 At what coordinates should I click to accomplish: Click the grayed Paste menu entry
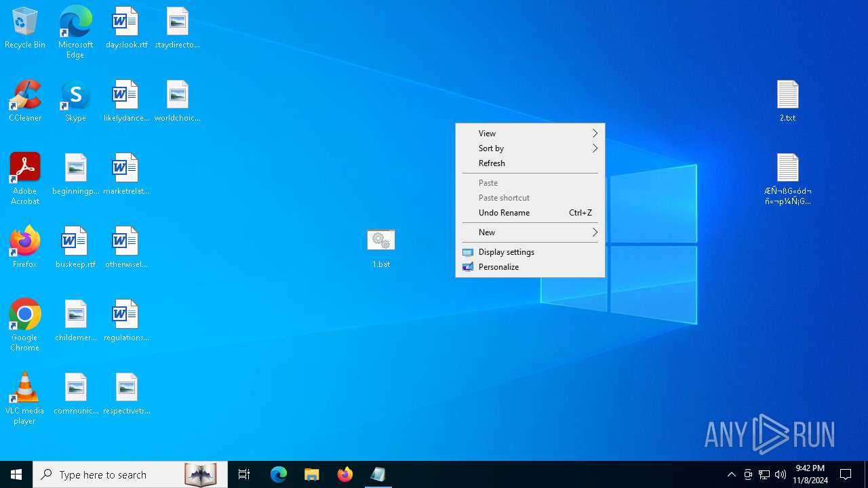530,183
